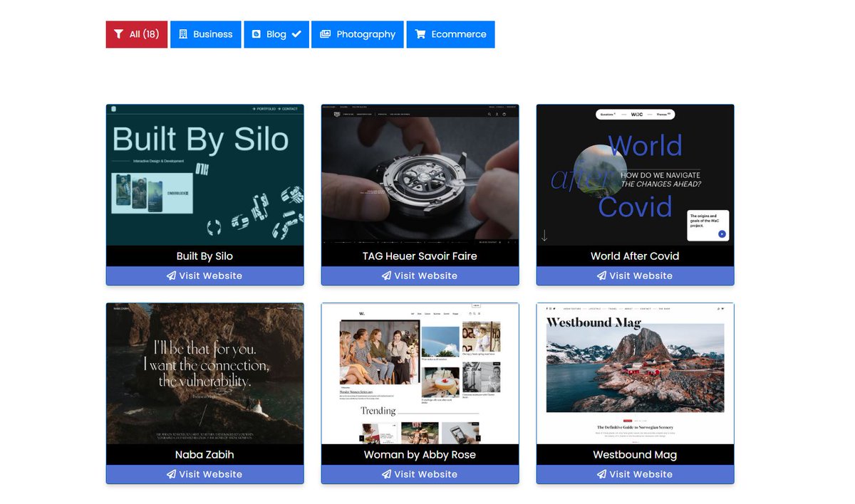Click the funnel icon in All filter
The height and width of the screenshot is (504, 855).
tap(119, 34)
